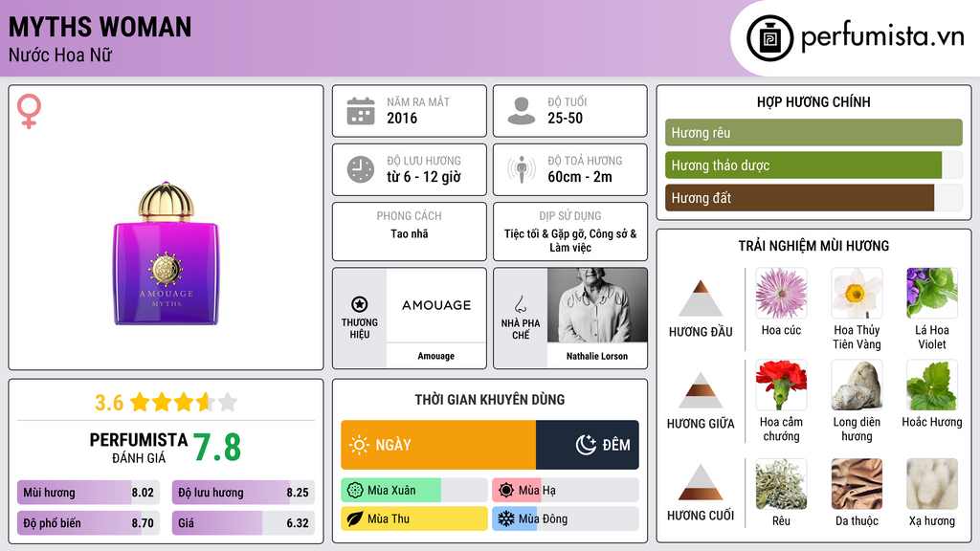980x551 pixels.
Task: Click the PERFUMISTA ĐÁNH GIÁ label
Action: pos(138,449)
